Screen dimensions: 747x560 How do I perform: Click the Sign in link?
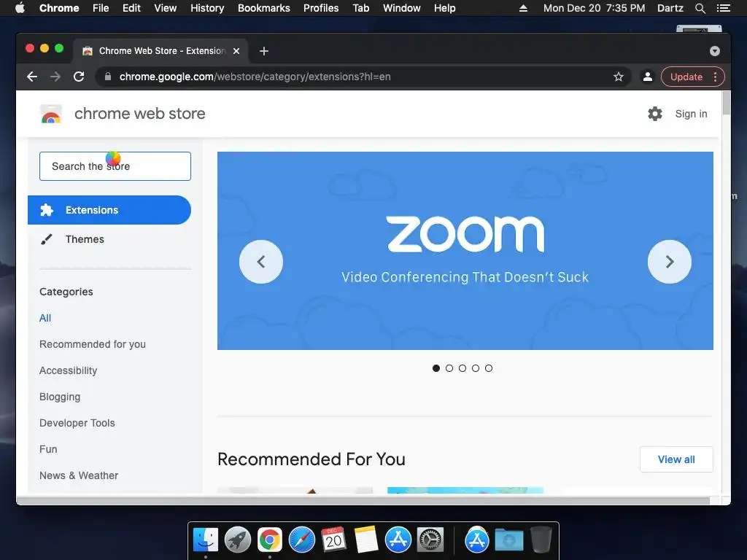pos(691,114)
